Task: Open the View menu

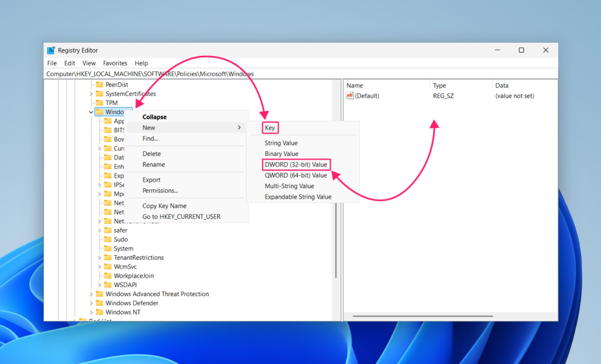Action: [x=89, y=63]
